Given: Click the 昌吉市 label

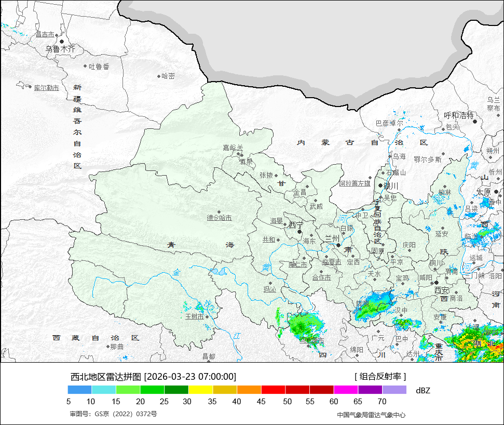Looking at the screenshot, I should coord(45,34).
